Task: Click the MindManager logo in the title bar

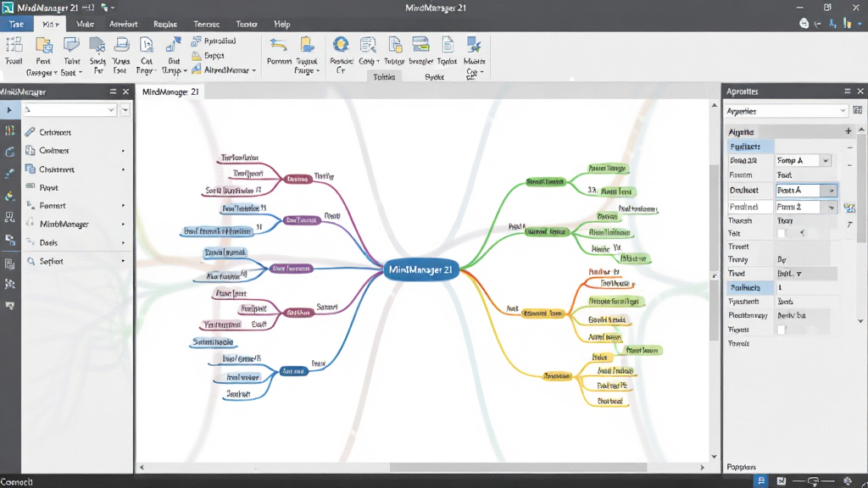Action: [8, 8]
